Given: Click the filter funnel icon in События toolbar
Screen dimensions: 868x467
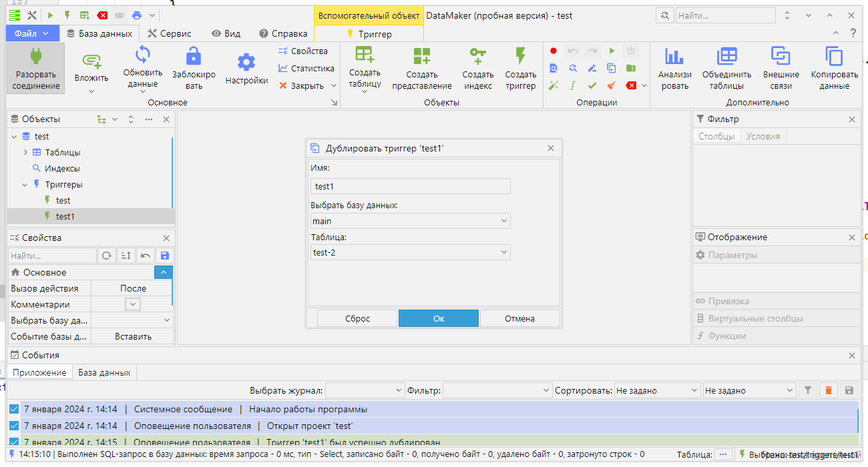Looking at the screenshot, I should pyautogui.click(x=808, y=390).
